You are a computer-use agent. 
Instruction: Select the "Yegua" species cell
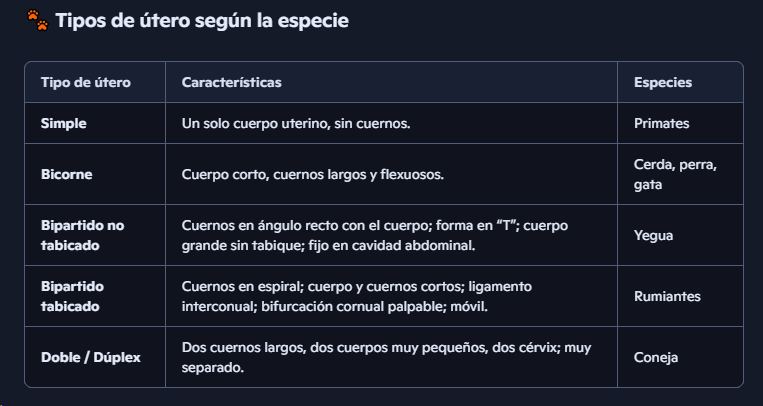pos(653,235)
